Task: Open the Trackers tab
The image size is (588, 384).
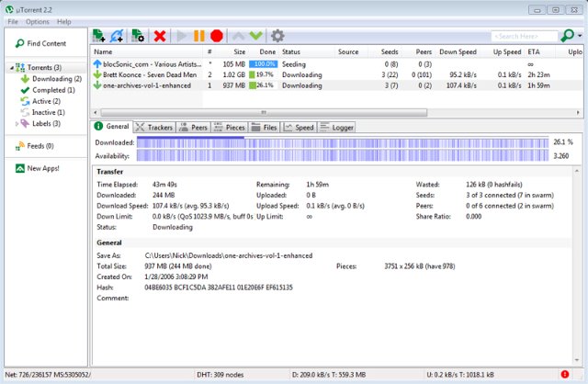Action: point(154,128)
